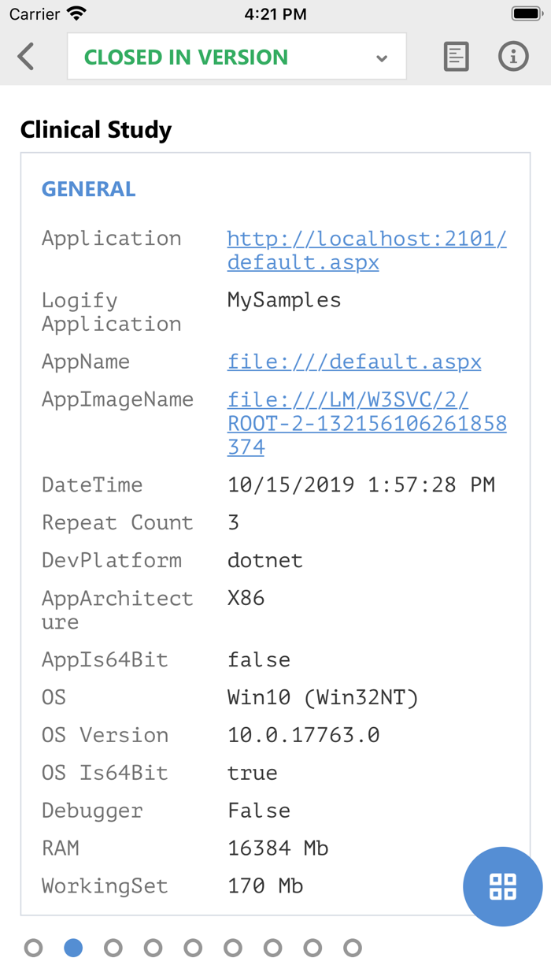Jump to the last page dot

(353, 947)
